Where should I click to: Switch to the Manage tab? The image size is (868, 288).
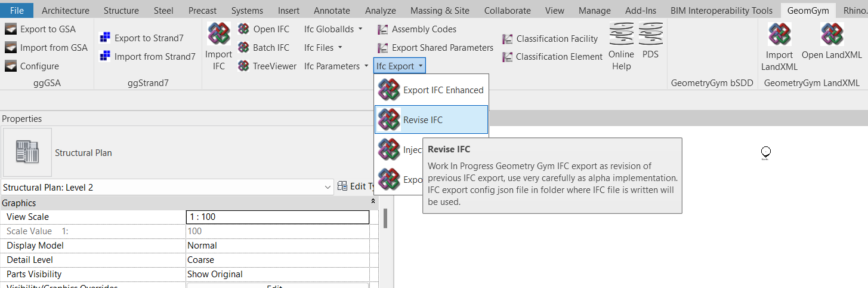click(594, 10)
